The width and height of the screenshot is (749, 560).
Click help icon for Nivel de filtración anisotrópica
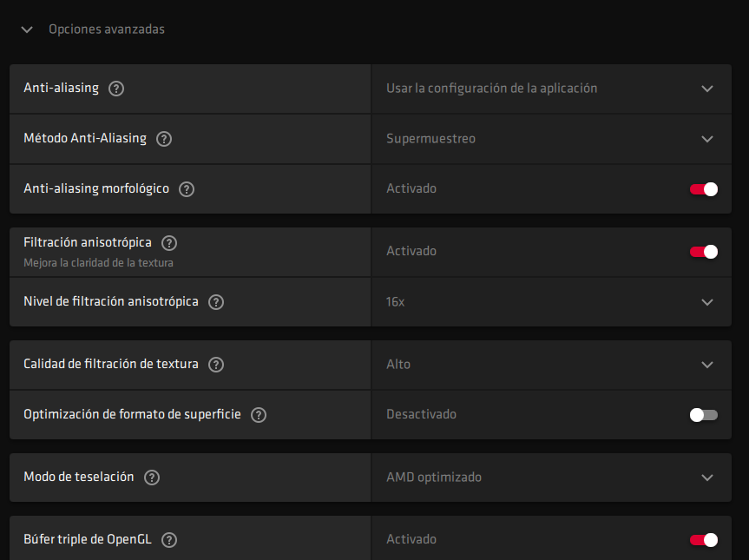coord(216,302)
